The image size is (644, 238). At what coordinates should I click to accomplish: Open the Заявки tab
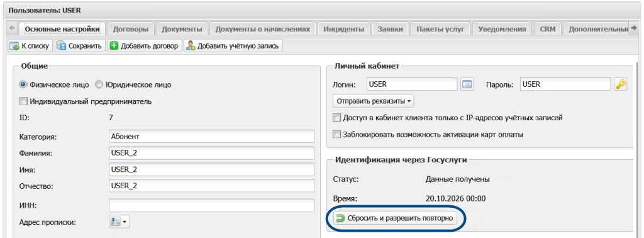click(390, 29)
